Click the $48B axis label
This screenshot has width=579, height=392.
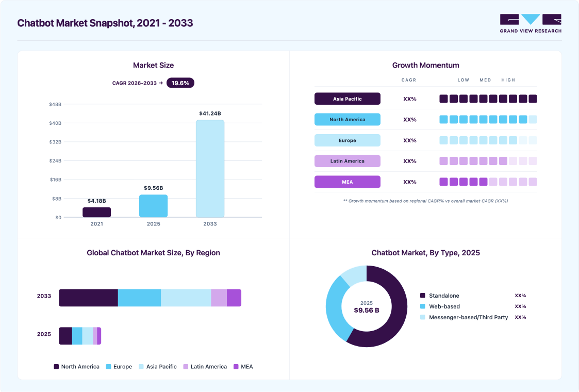point(55,105)
